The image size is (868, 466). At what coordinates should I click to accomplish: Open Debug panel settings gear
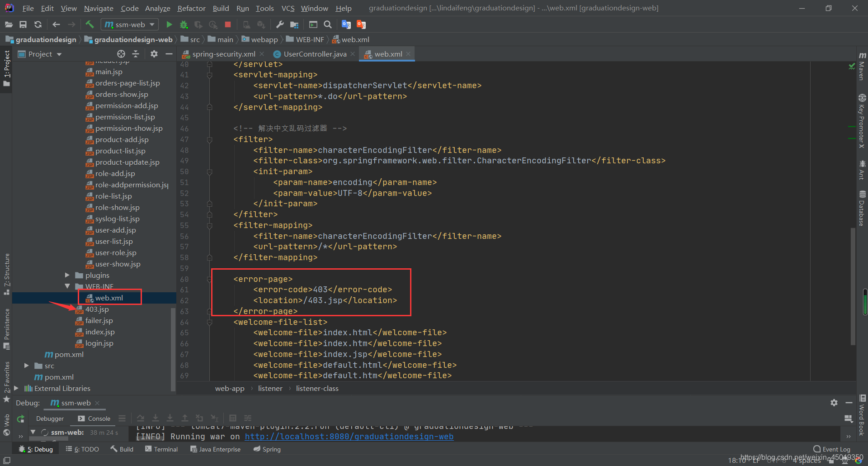pos(834,403)
